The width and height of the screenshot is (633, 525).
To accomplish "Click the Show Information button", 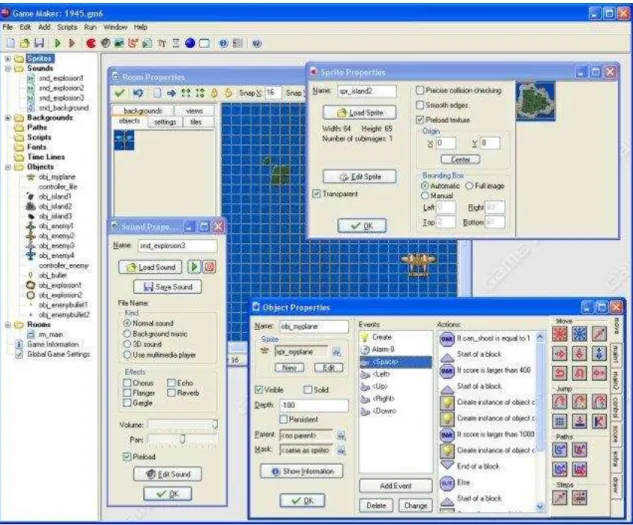I will (x=302, y=471).
